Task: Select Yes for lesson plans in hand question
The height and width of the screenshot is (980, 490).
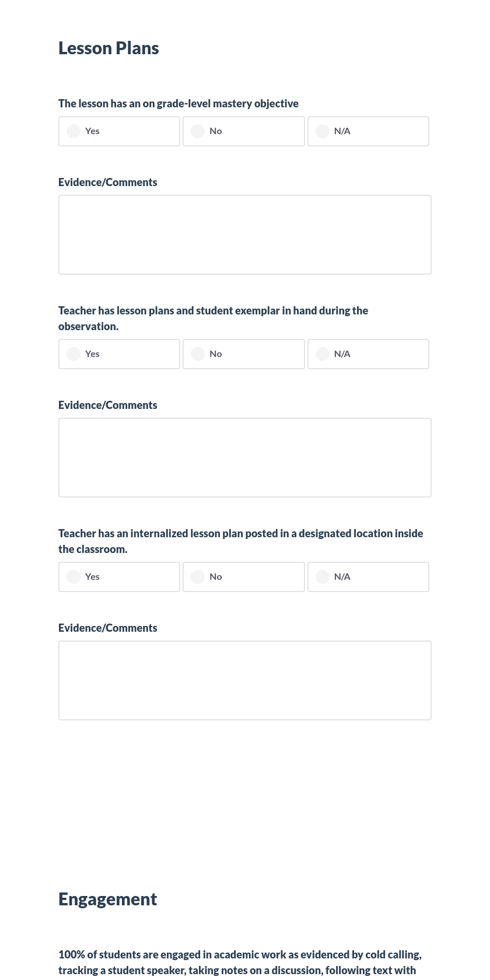Action: point(73,354)
